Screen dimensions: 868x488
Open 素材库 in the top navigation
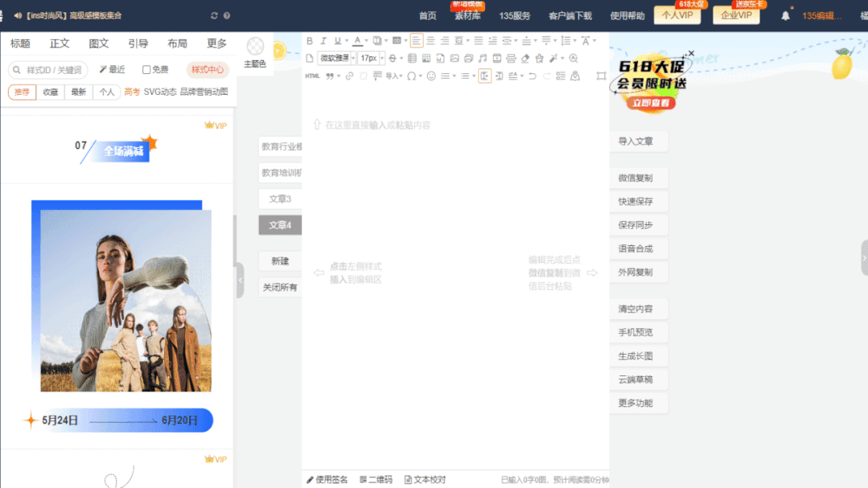click(467, 16)
